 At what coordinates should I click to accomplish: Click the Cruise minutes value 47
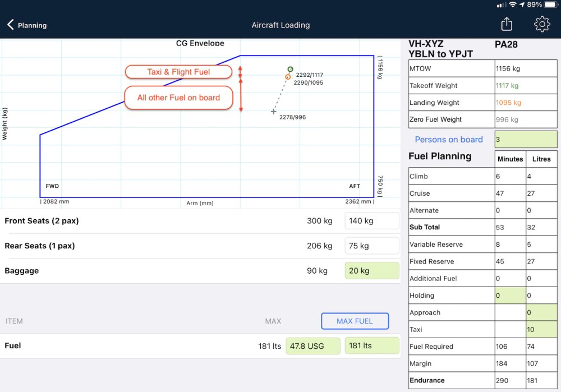500,193
